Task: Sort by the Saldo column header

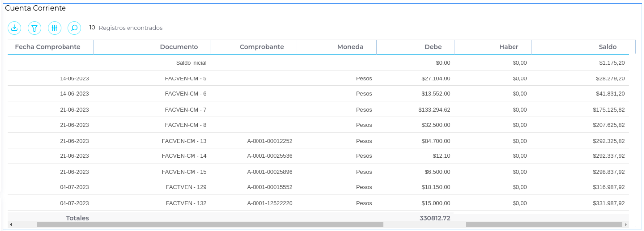Action: coord(607,47)
